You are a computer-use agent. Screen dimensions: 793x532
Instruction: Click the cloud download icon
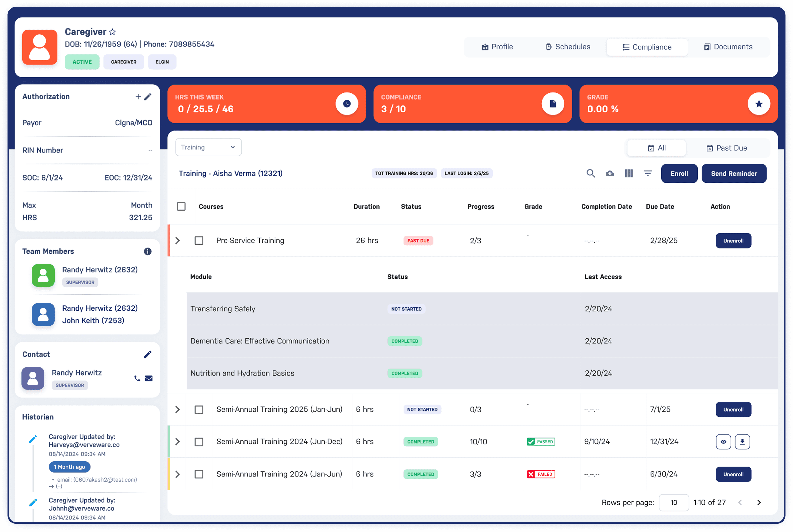pos(610,173)
